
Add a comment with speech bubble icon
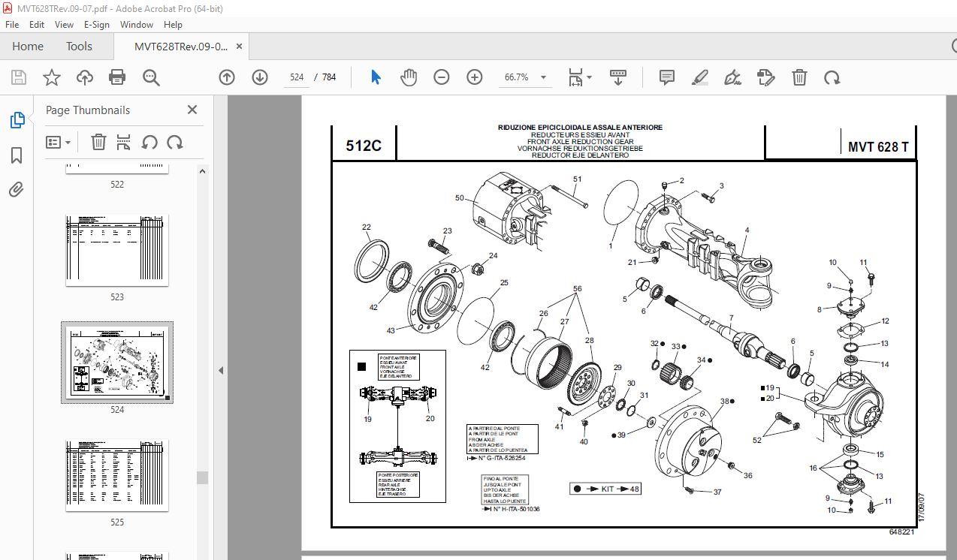[x=667, y=77]
